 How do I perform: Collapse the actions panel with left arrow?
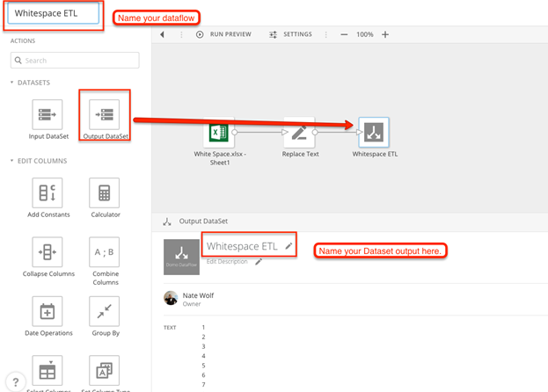point(162,34)
